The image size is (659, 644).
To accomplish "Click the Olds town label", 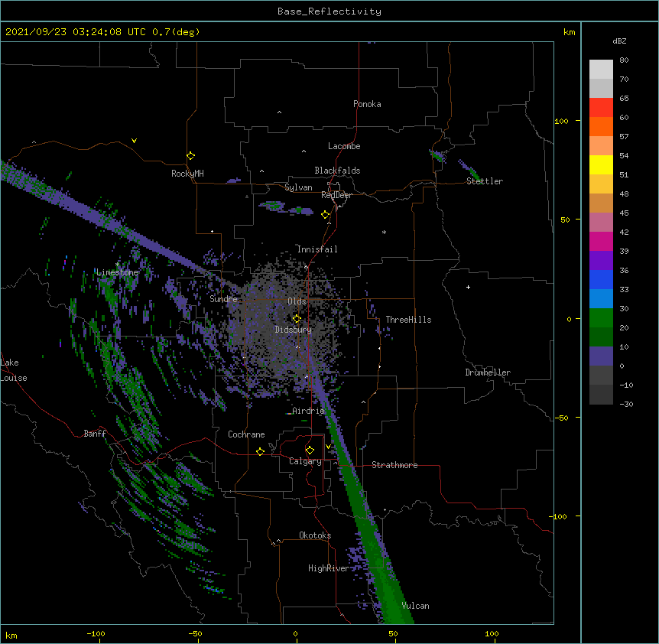I will coord(297,301).
